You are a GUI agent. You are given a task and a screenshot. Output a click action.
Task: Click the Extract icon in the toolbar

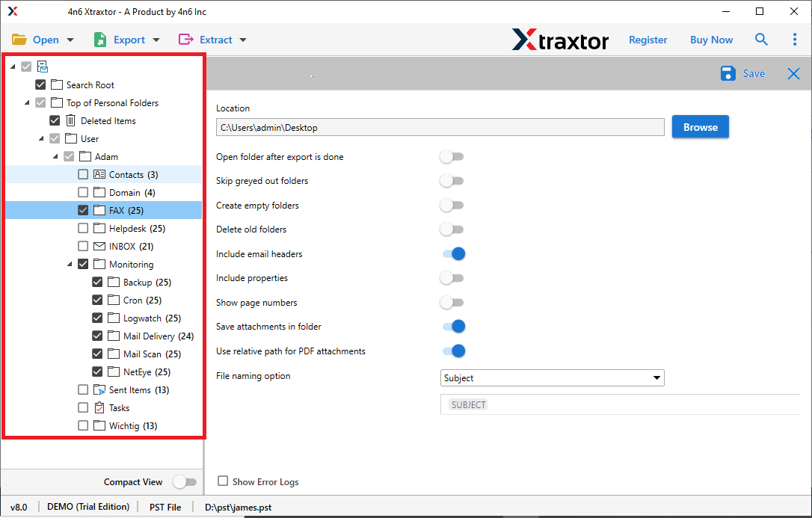(187, 39)
